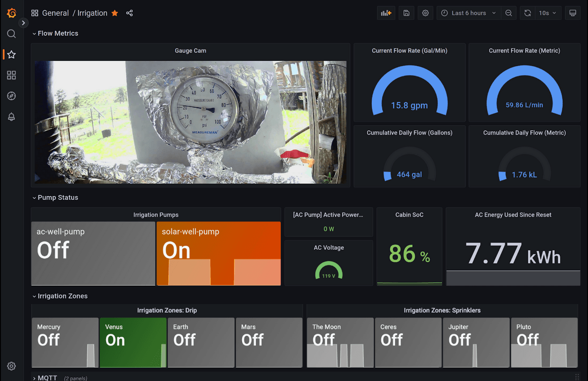This screenshot has height=381, width=588.
Task: Click the General breadcrumb item
Action: coord(55,13)
